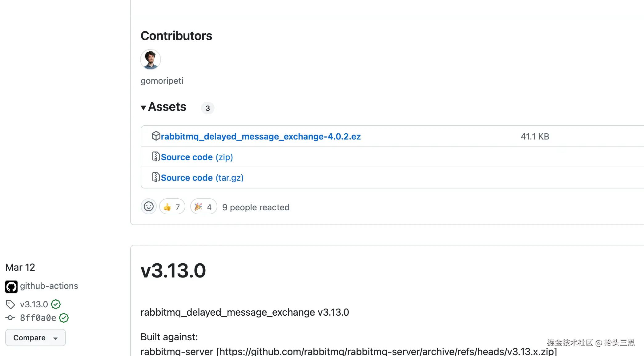
Task: Open commit 8ff0a0e link
Action: pos(38,318)
